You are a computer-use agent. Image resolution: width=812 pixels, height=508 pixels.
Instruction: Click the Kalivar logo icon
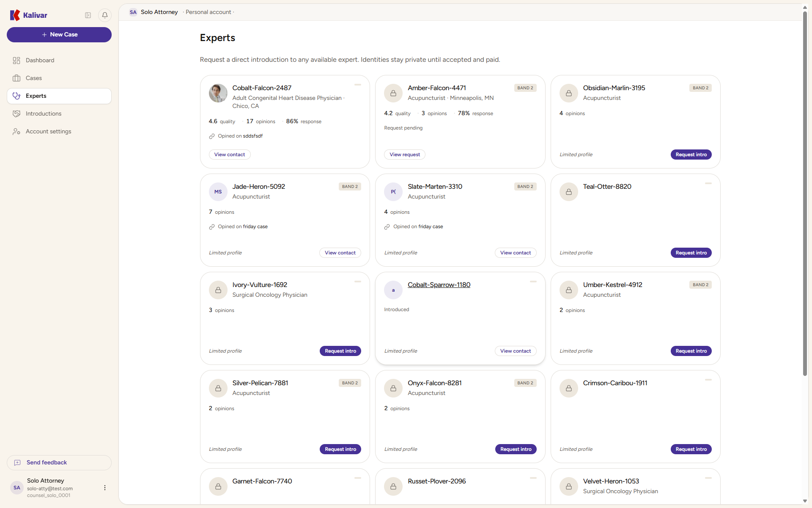click(15, 15)
